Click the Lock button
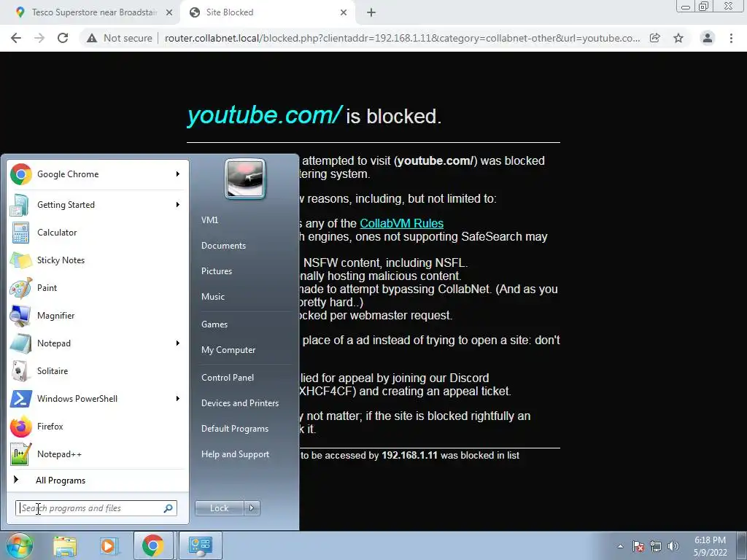Image resolution: width=747 pixels, height=560 pixels. click(x=219, y=508)
